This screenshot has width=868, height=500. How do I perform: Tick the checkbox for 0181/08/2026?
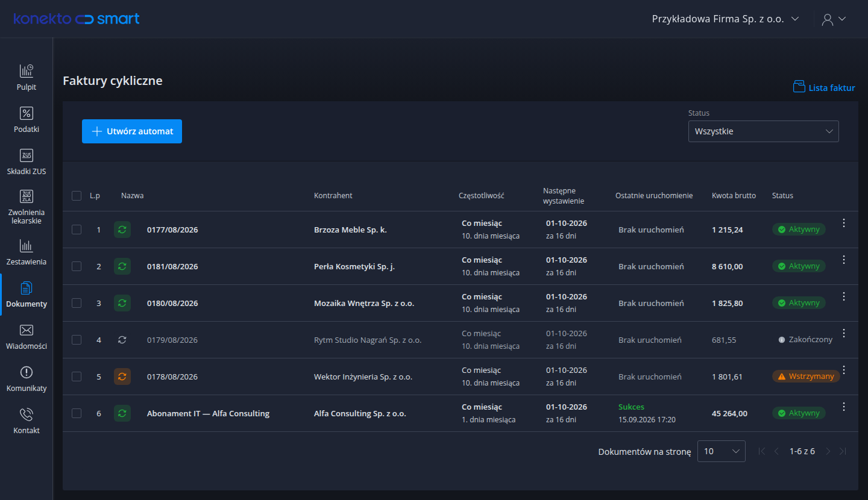click(77, 266)
